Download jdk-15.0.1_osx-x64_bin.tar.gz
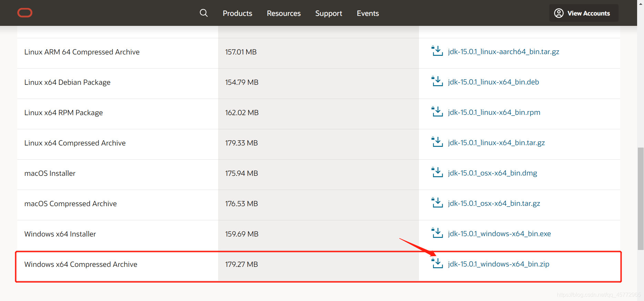The height and width of the screenshot is (301, 644). point(494,203)
